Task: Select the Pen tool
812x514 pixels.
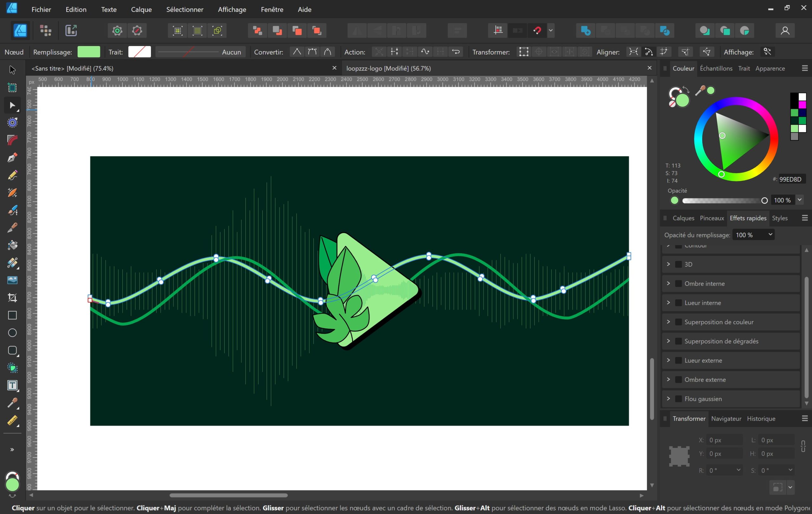Action: pyautogui.click(x=12, y=157)
